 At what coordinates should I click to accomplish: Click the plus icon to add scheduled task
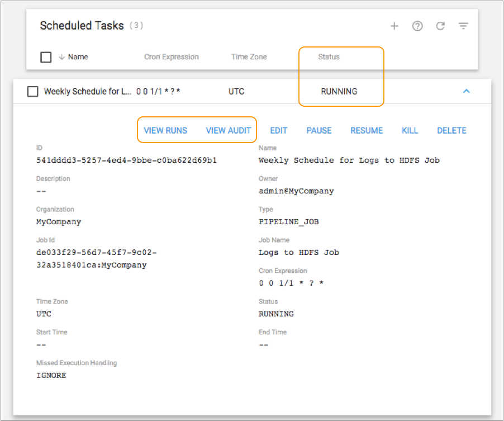pyautogui.click(x=394, y=26)
